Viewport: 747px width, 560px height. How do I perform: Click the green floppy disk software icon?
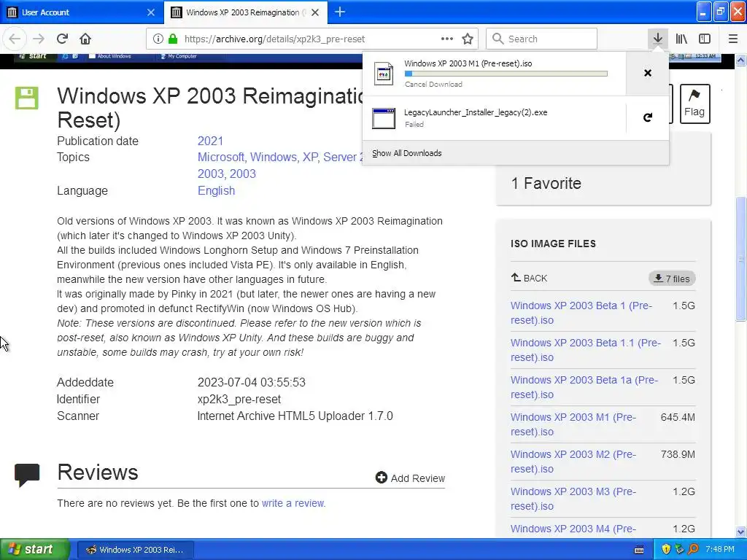[27, 98]
